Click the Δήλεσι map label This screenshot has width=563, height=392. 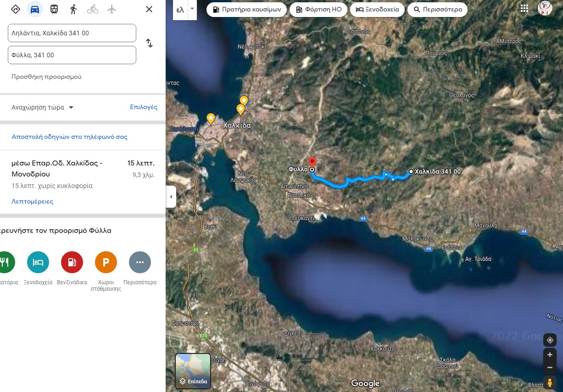pyautogui.click(x=293, y=333)
